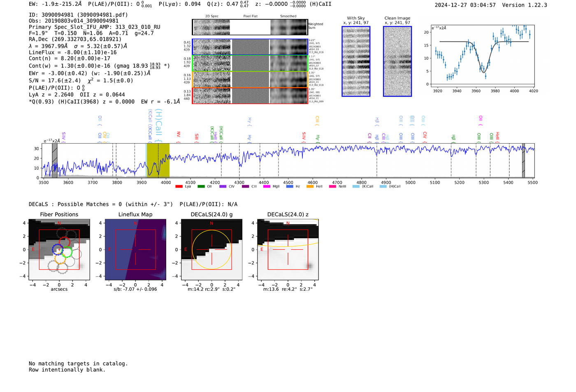Click the m:14.2 rc:2.9" s:0.2" caption

pos(211,289)
